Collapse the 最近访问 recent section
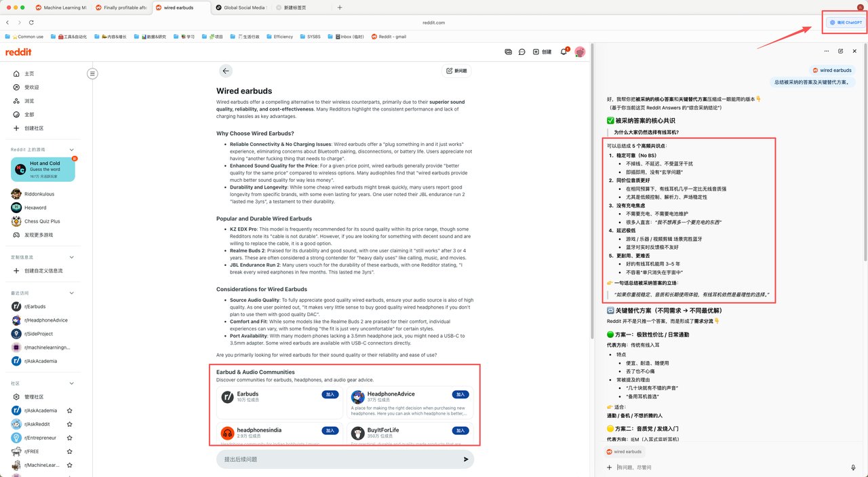 click(72, 293)
